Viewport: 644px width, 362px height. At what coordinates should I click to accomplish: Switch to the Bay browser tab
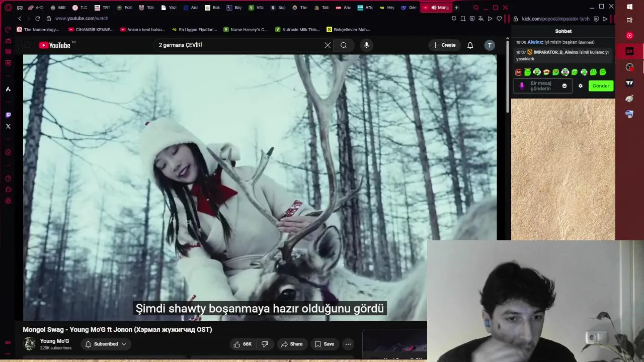pos(234,8)
